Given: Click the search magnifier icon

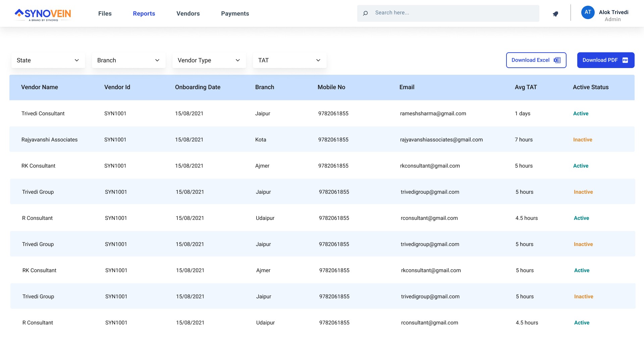Looking at the screenshot, I should (366, 13).
